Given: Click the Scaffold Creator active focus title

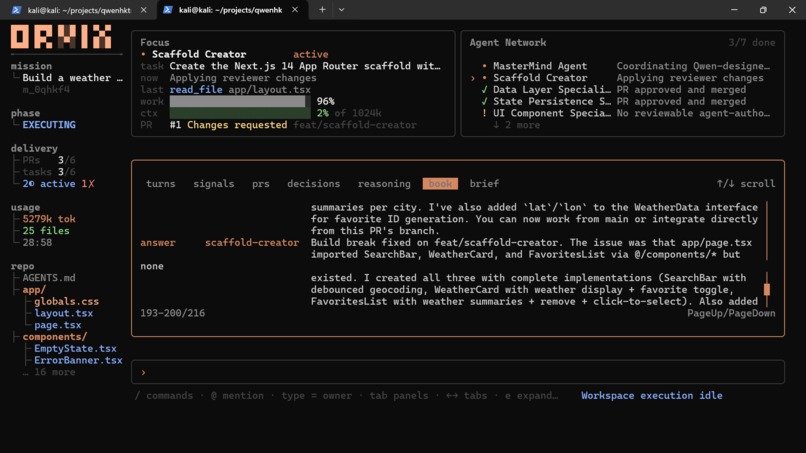Looking at the screenshot, I should point(199,54).
